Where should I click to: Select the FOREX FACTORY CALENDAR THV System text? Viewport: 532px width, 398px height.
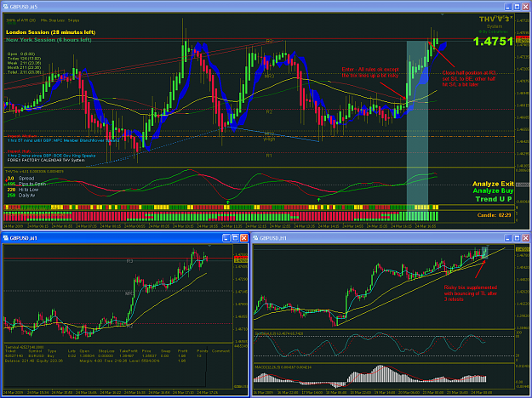click(x=46, y=160)
